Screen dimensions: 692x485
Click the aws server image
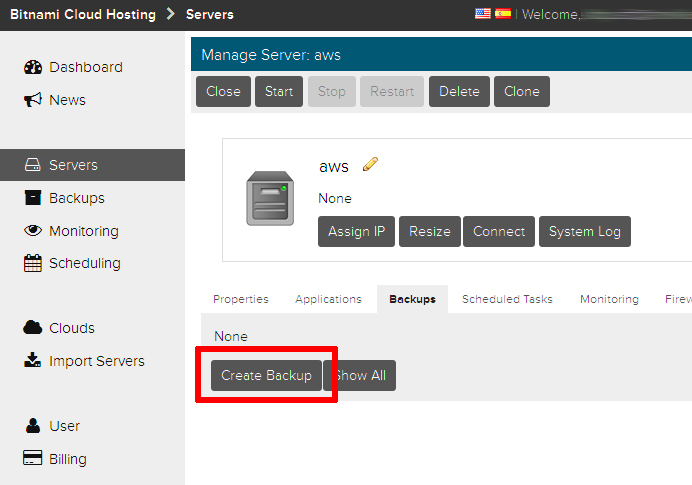click(x=270, y=198)
